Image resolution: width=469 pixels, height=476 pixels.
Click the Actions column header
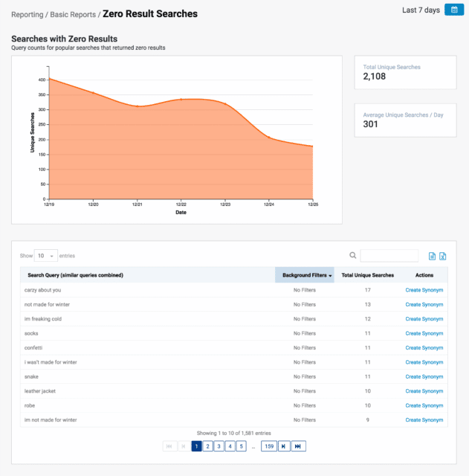pyautogui.click(x=424, y=275)
